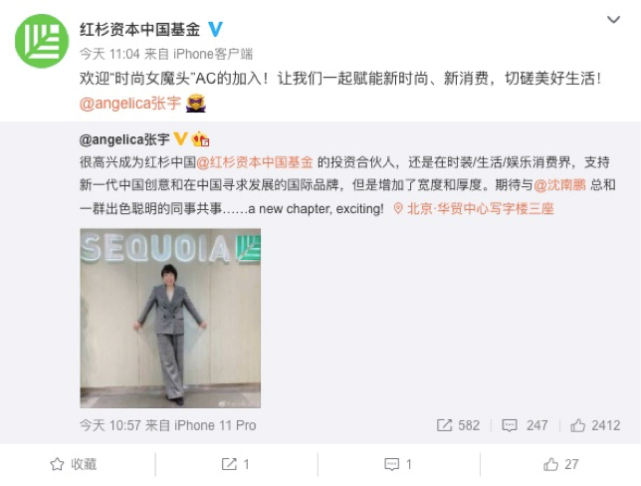
Task: Open 北京·华贸中心写字楼三座 location link
Action: click(474, 208)
